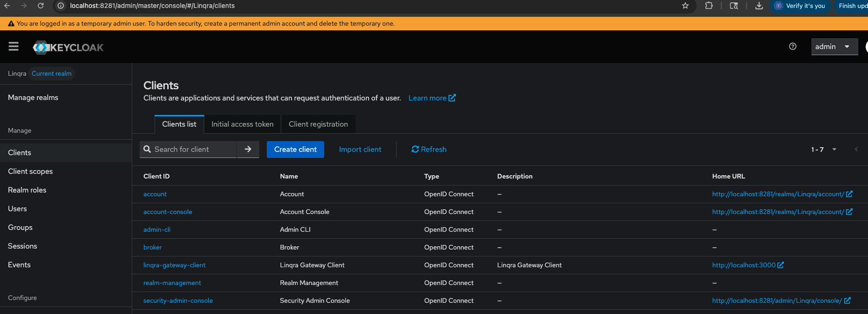This screenshot has width=868, height=314.
Task: Click the Keycloak logo
Action: 68,47
